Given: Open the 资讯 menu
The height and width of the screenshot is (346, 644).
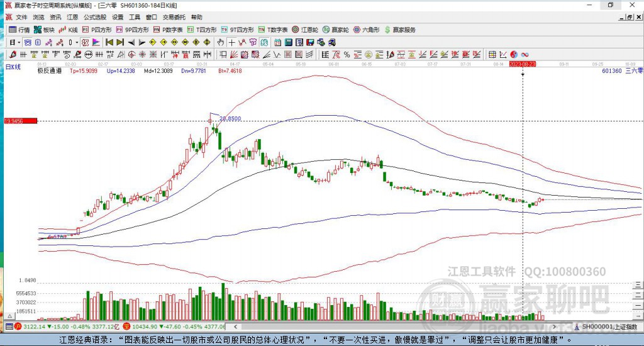Looking at the screenshot, I should pyautogui.click(x=55, y=17).
